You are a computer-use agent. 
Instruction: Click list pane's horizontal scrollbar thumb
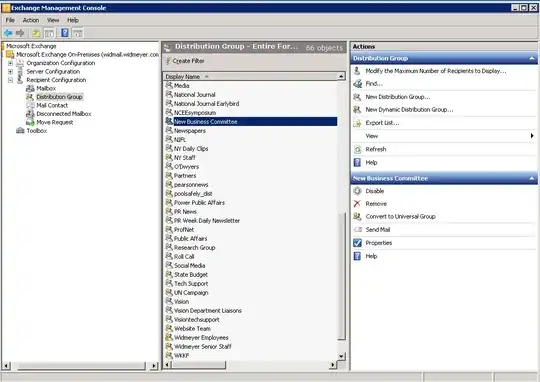click(x=199, y=365)
